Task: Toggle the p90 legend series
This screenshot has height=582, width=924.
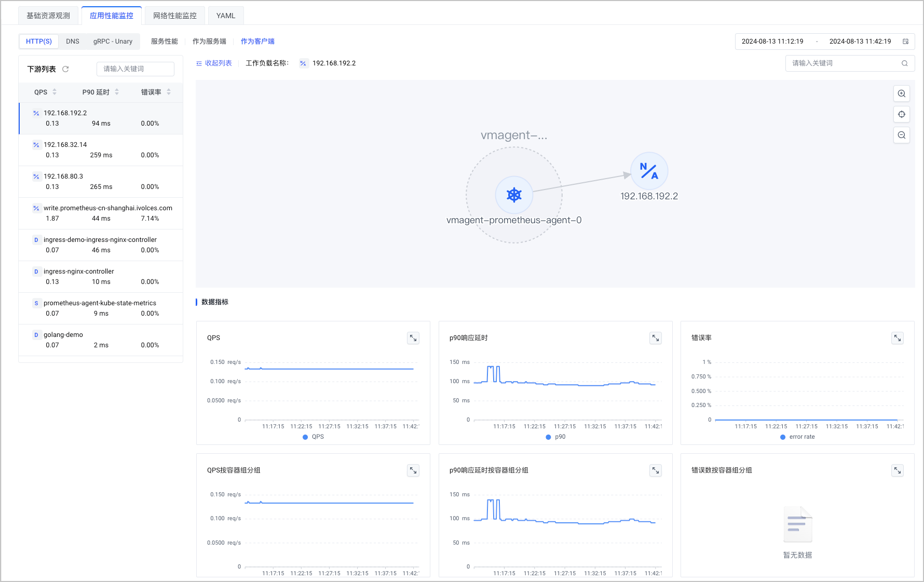Action: [x=555, y=437]
